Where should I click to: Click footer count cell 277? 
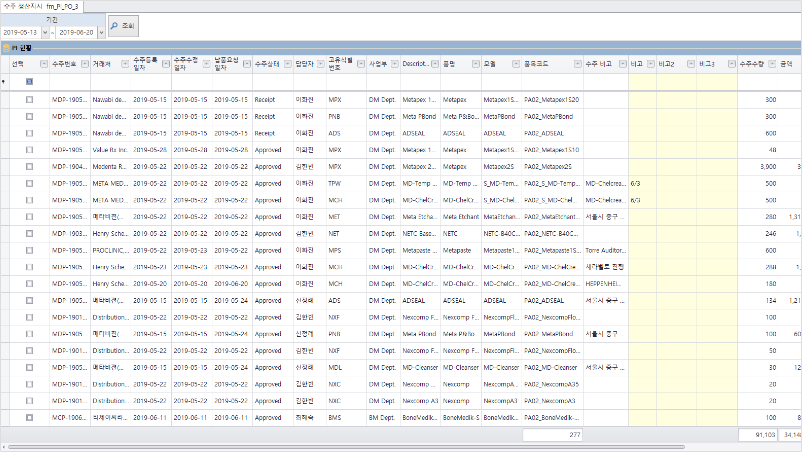click(553, 435)
